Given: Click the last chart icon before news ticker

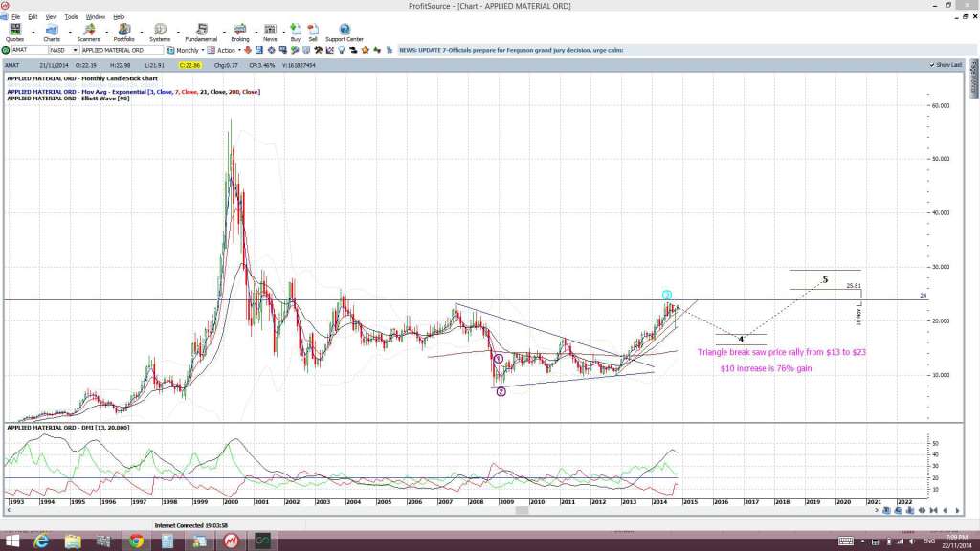Looking at the screenshot, I should [x=389, y=50].
